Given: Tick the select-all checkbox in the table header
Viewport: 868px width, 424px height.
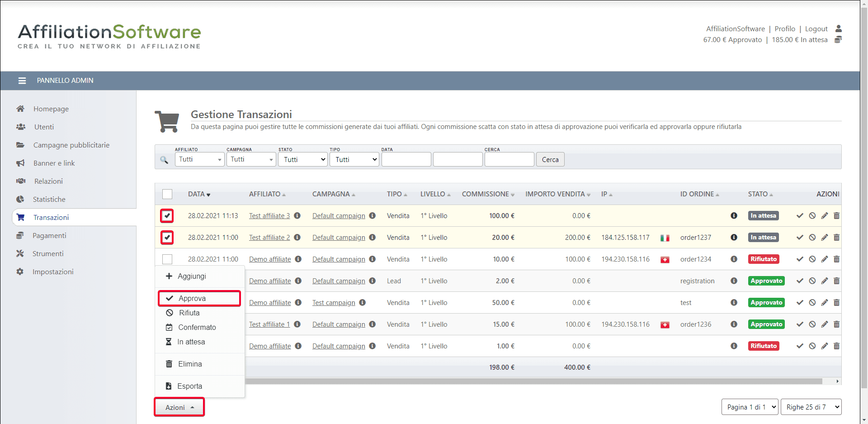Looking at the screenshot, I should (x=167, y=194).
